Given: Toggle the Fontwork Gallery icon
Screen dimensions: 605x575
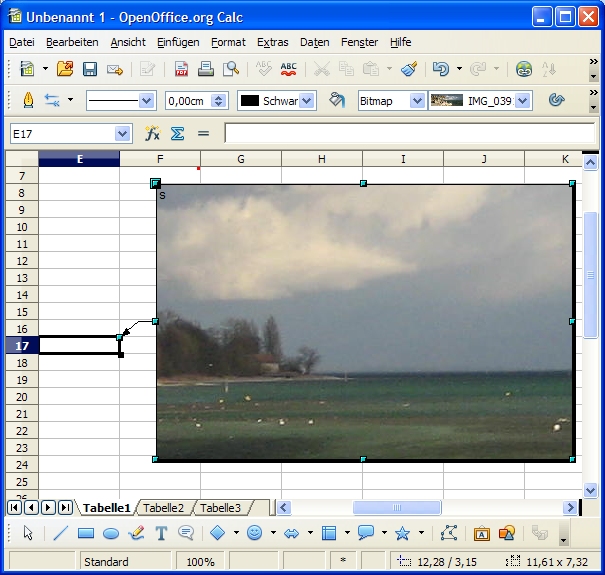Looking at the screenshot, I should pos(481,533).
